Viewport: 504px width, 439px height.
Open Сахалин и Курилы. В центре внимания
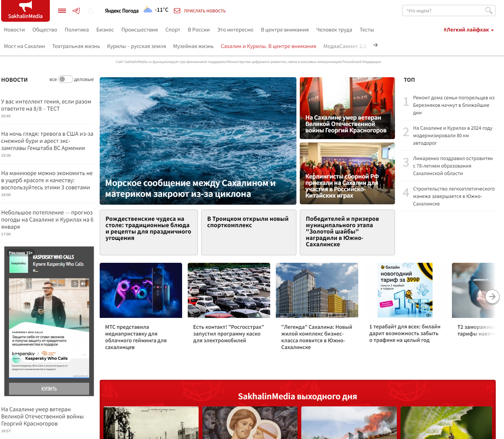268,46
